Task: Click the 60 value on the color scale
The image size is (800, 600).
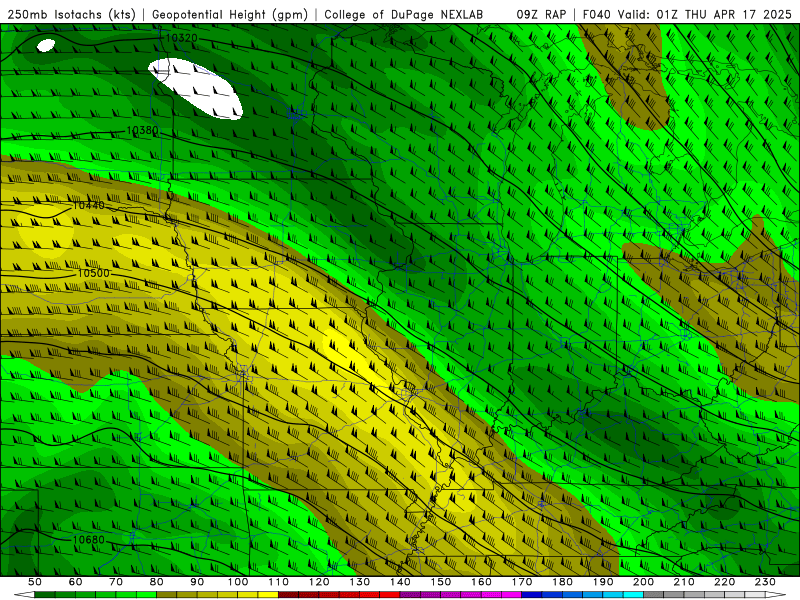Action: coord(76,582)
